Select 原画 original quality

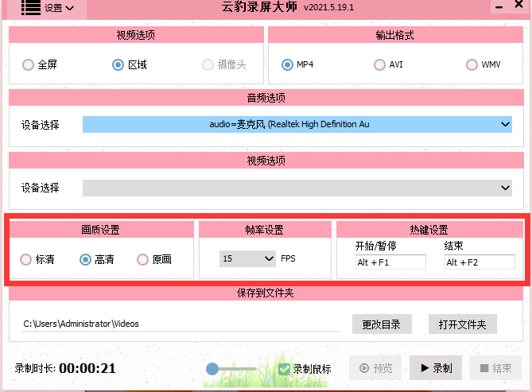tap(142, 260)
